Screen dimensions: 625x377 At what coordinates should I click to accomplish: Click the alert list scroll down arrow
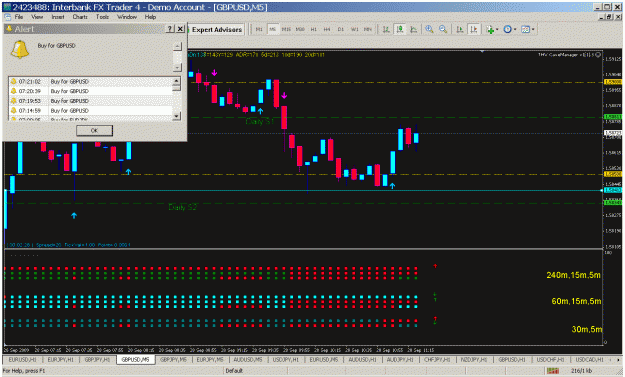click(x=177, y=116)
